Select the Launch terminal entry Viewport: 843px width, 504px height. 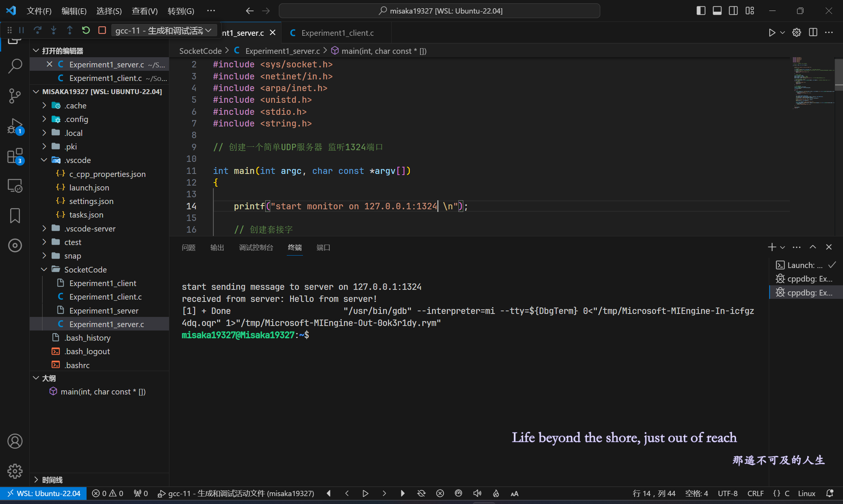(806, 265)
